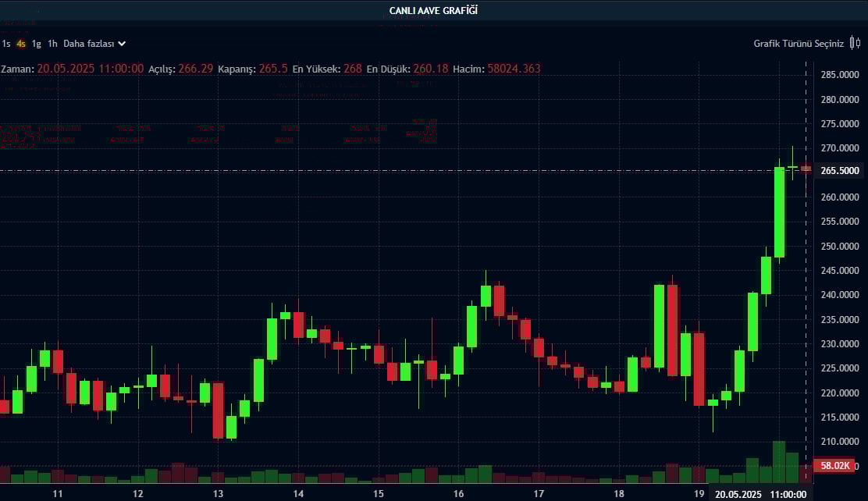Open the candlestick chart type icon
Screen dimensions: 868x501
coord(855,43)
